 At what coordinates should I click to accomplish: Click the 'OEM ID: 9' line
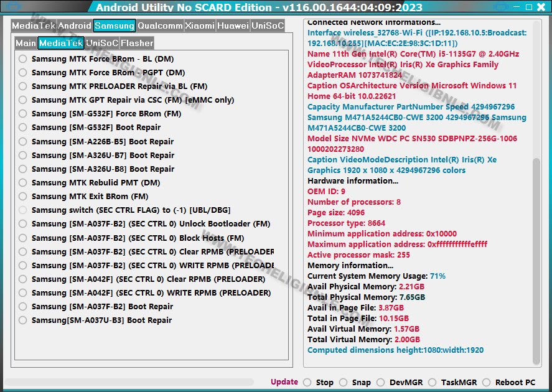click(x=326, y=192)
